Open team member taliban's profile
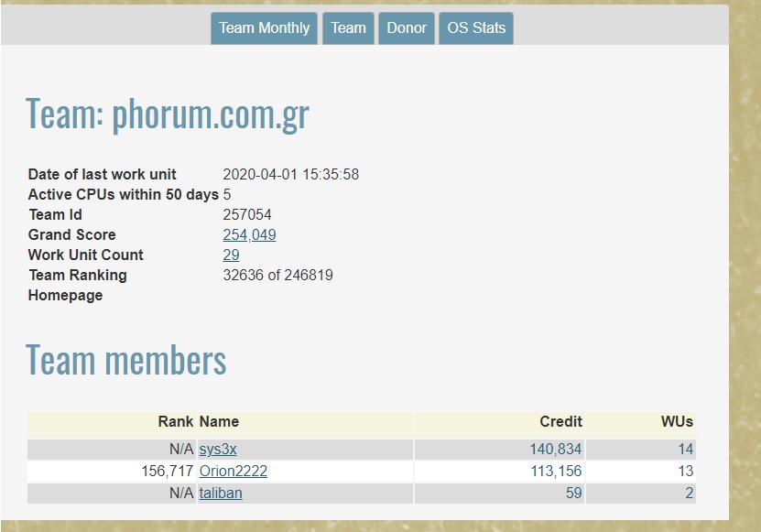Viewport: 761px width, 532px height. click(x=221, y=493)
